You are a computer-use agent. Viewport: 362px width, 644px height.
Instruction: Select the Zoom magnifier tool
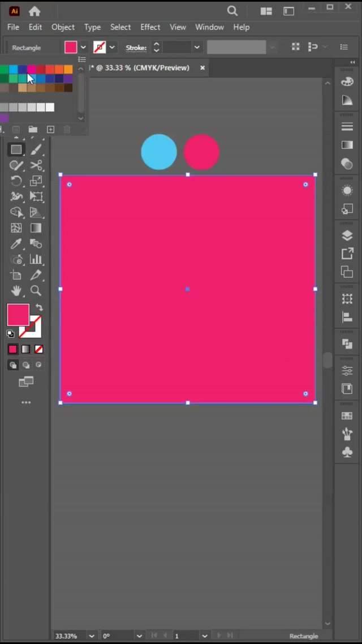[36, 291]
